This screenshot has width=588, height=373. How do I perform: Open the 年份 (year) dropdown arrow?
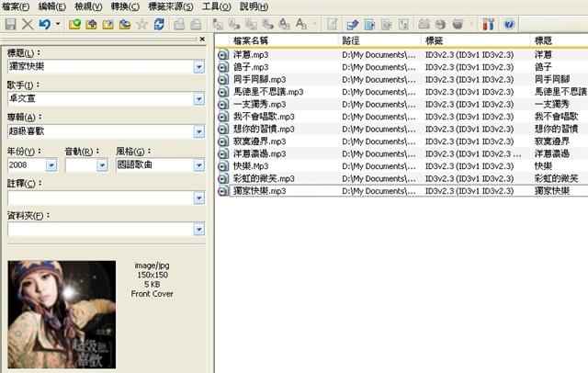pos(51,165)
